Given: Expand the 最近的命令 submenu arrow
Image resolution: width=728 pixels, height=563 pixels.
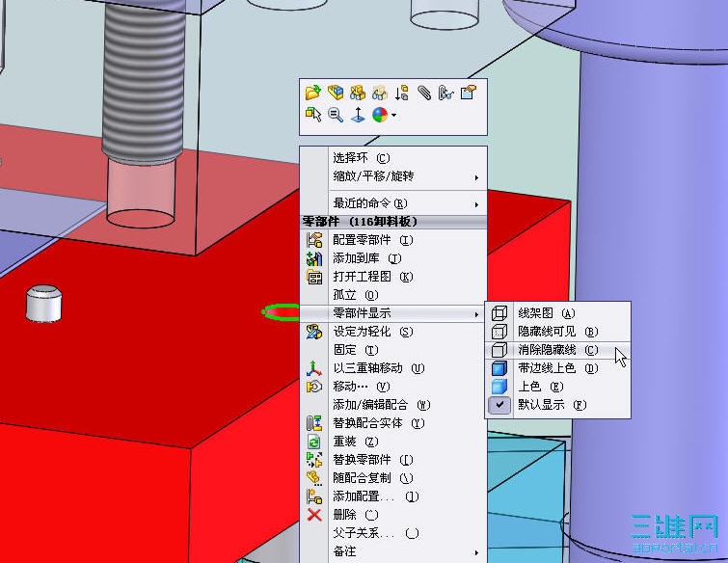Looking at the screenshot, I should coord(476,204).
